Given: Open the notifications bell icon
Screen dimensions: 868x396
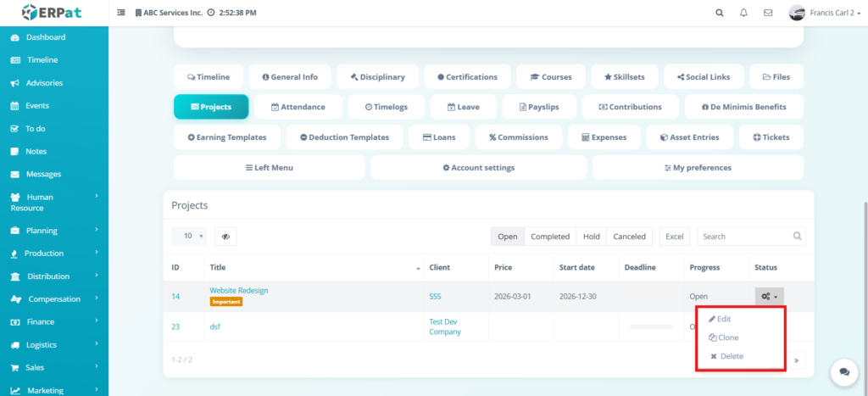Looking at the screenshot, I should [743, 13].
